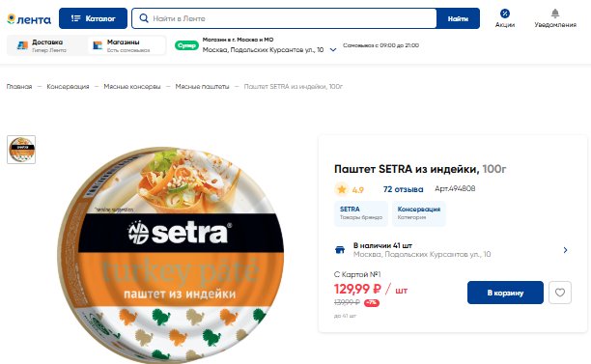Open the Каталог menu

(93, 18)
